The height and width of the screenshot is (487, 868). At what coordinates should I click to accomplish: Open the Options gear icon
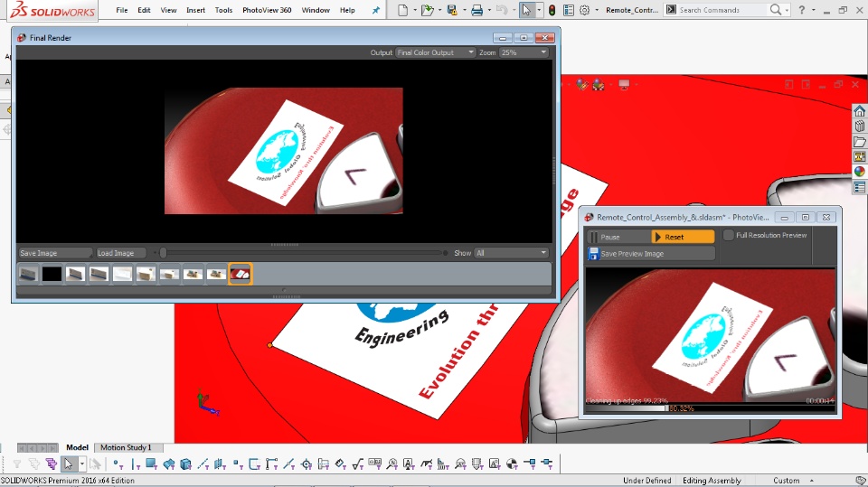[x=585, y=10]
